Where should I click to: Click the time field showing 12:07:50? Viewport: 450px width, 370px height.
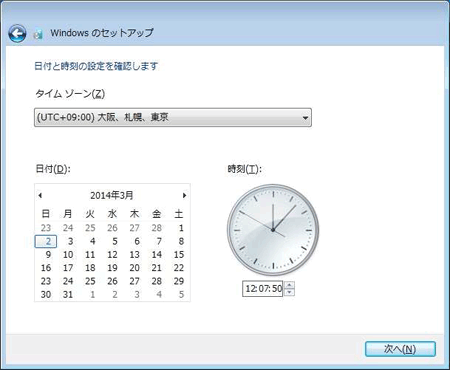(x=263, y=288)
